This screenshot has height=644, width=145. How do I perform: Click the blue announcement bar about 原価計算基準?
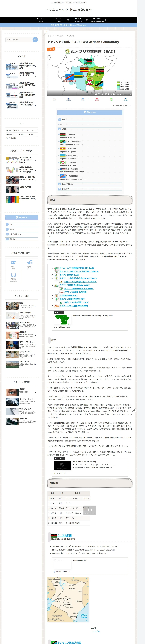[x=69, y=25]
